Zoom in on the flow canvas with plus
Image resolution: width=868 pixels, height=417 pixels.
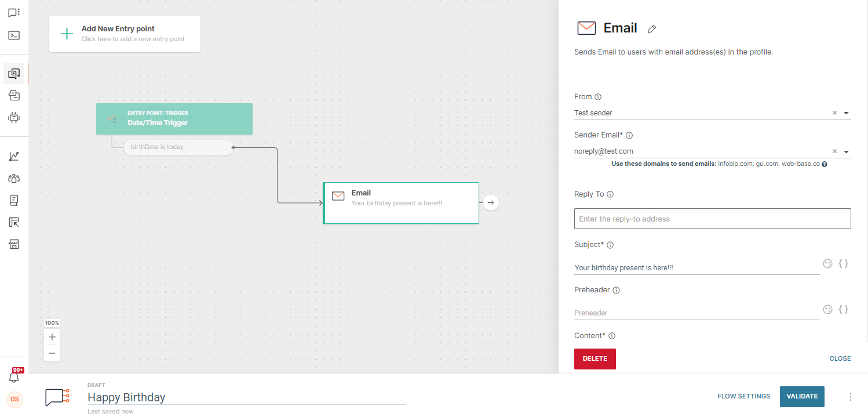[x=52, y=336]
